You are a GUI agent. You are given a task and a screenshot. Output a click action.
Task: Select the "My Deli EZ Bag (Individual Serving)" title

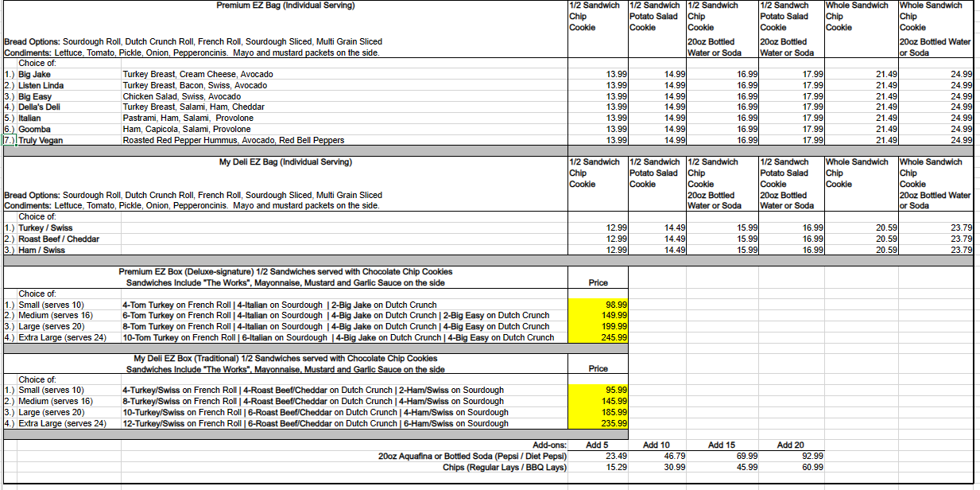click(285, 162)
